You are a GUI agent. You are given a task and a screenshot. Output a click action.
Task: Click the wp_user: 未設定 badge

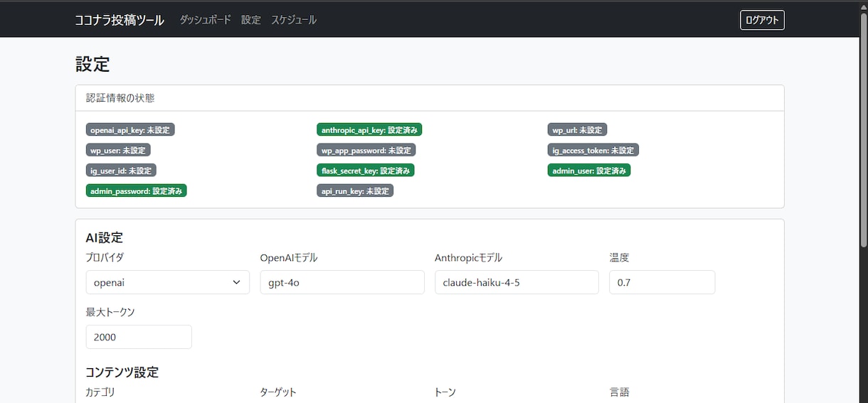click(118, 151)
